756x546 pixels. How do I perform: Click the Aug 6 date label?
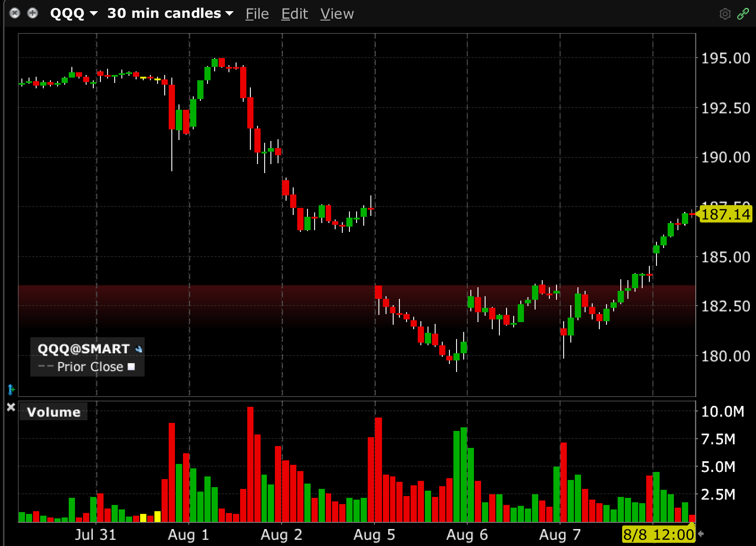[x=467, y=534]
